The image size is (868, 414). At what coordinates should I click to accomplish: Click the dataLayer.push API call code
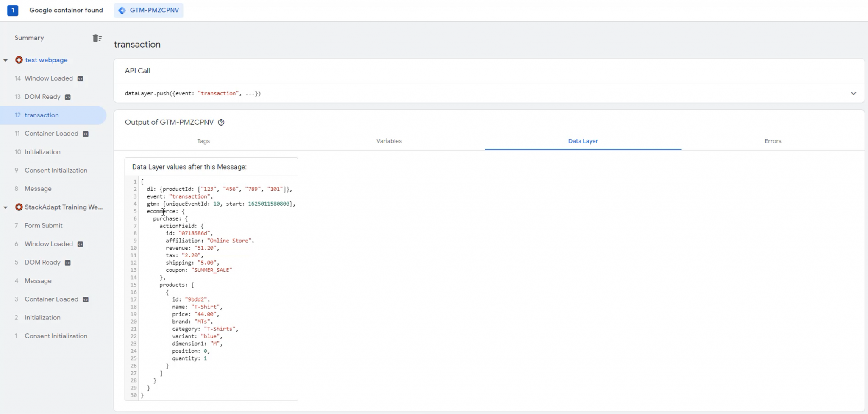pos(193,93)
